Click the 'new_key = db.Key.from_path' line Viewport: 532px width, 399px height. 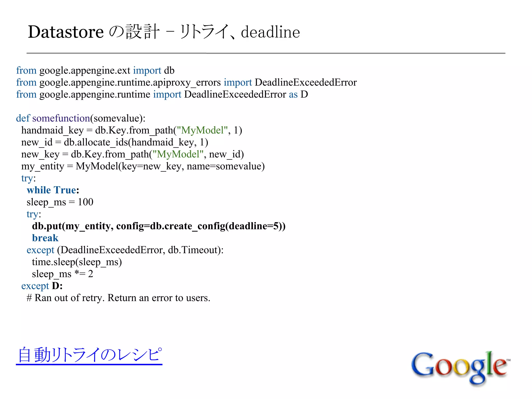tap(132, 154)
